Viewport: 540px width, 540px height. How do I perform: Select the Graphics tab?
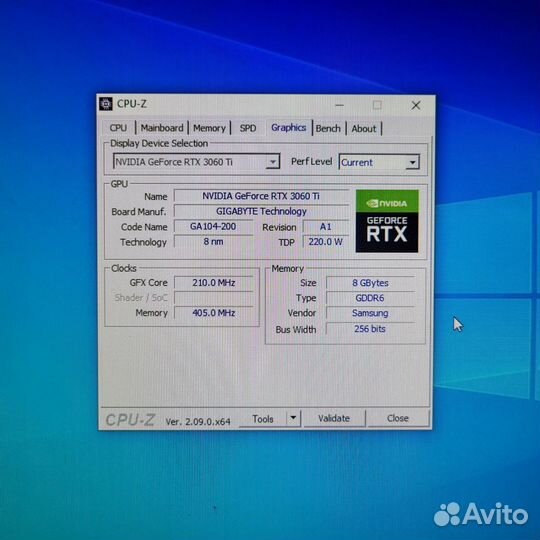coord(289,127)
